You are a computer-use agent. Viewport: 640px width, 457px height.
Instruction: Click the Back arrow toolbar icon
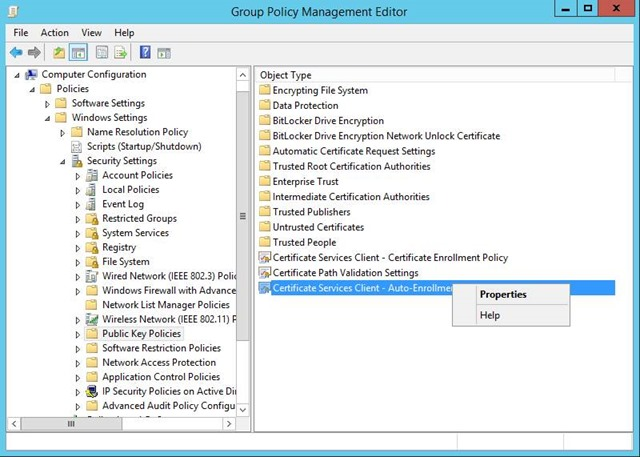[16, 53]
